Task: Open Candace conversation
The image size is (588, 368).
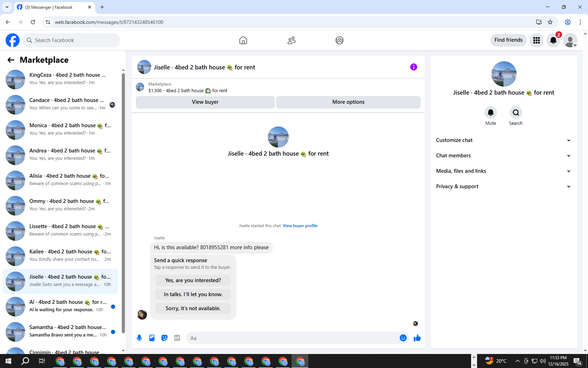Action: pyautogui.click(x=60, y=104)
